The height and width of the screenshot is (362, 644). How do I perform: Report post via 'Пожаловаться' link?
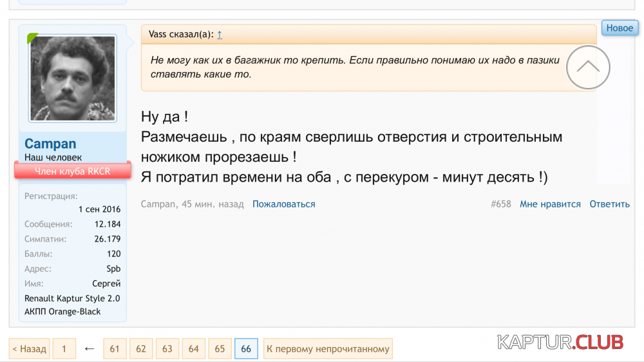click(x=283, y=204)
